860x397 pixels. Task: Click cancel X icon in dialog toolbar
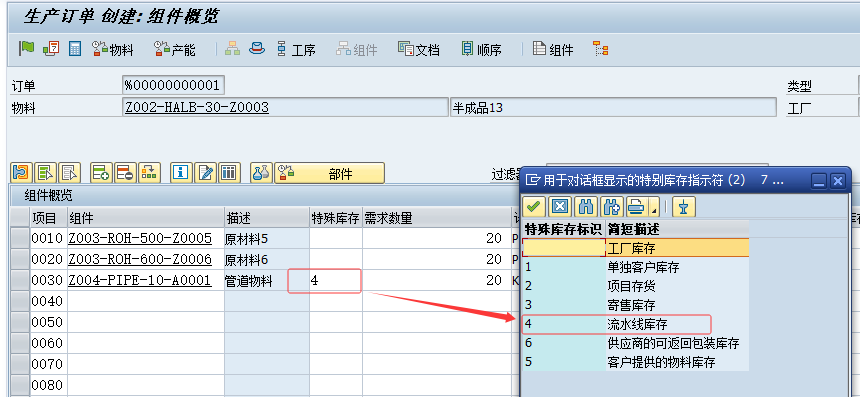pyautogui.click(x=559, y=207)
